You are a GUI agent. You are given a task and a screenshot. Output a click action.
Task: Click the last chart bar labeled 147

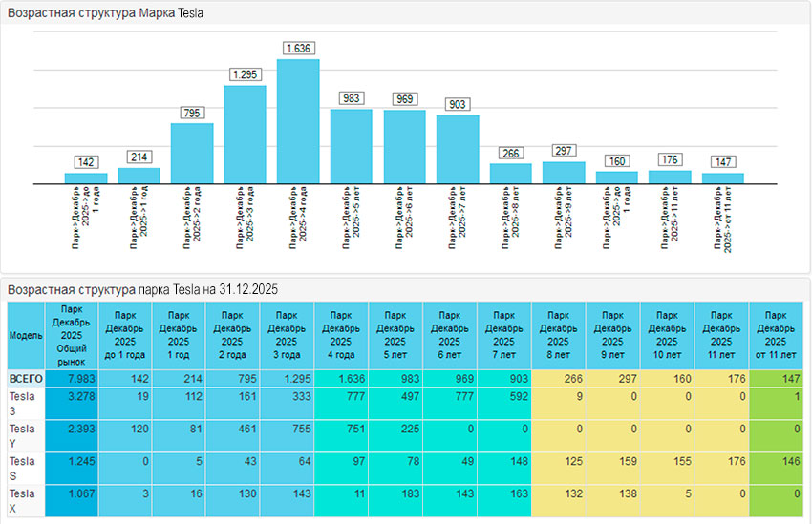click(722, 178)
